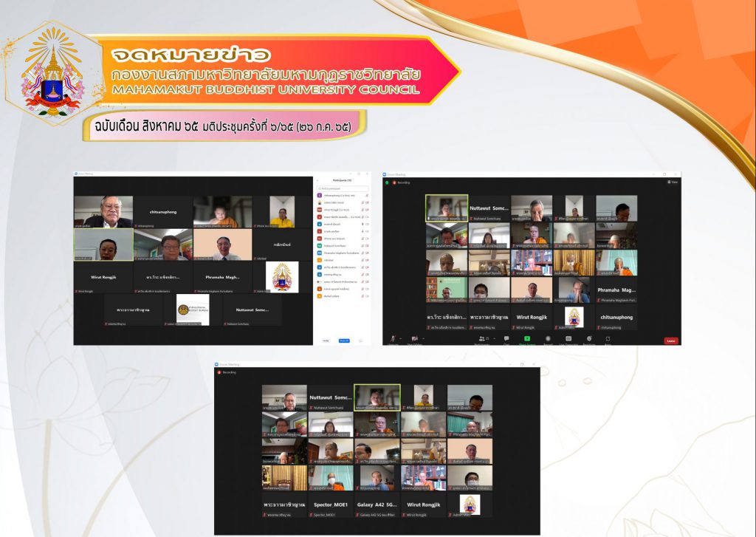Click Start Video camera icon in right Zoom window
Image resolution: width=756 pixels, height=537 pixels.
[414, 338]
